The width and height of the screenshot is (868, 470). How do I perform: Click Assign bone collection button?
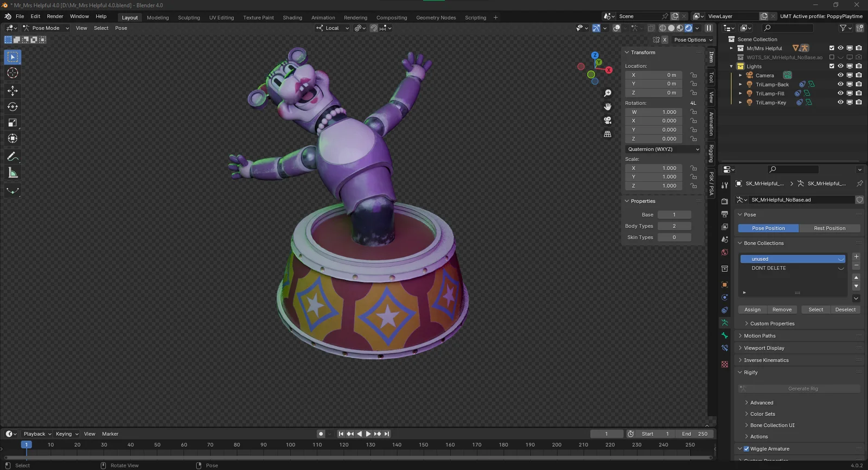(752, 310)
